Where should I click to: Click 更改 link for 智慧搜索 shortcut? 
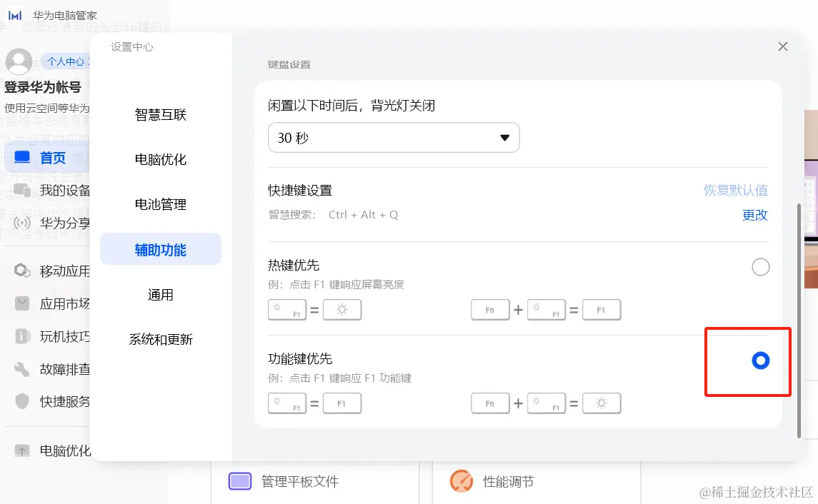(755, 215)
